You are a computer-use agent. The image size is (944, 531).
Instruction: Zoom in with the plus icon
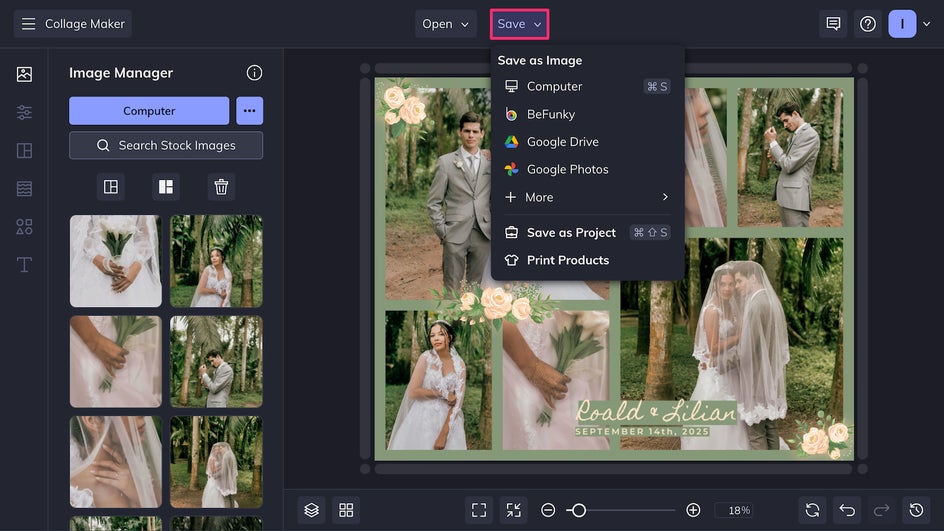(x=693, y=510)
